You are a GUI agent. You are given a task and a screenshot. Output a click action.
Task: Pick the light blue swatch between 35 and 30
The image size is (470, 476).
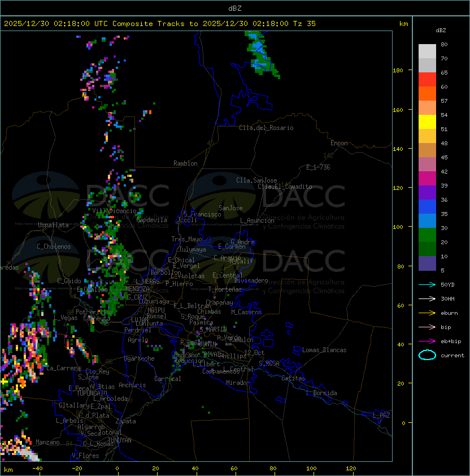tap(427, 220)
